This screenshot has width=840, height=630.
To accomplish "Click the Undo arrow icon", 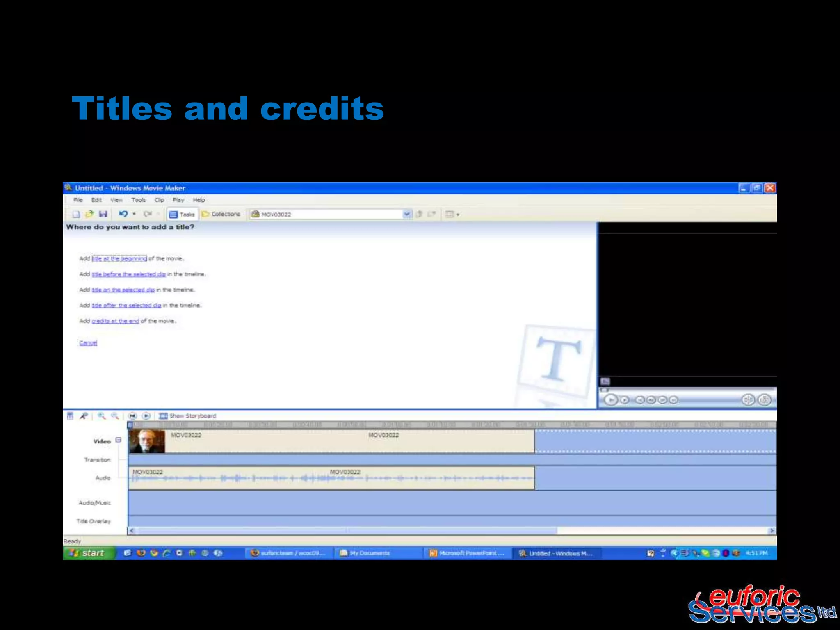I will point(123,214).
